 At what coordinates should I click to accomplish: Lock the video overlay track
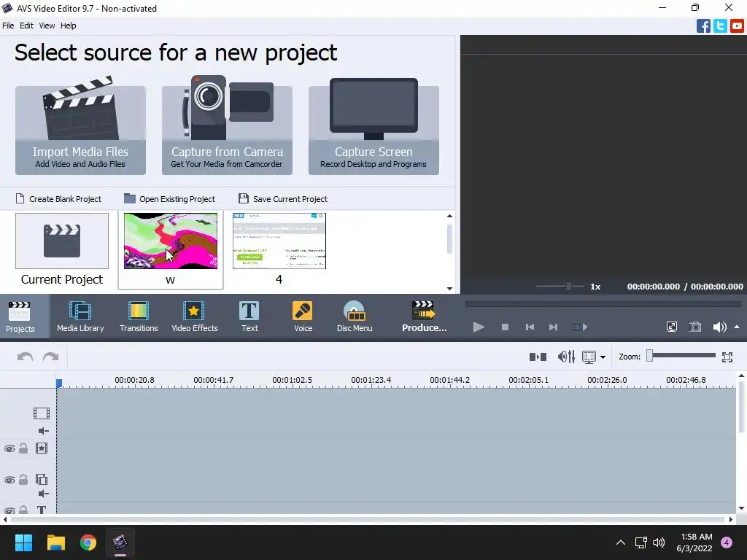pyautogui.click(x=23, y=479)
